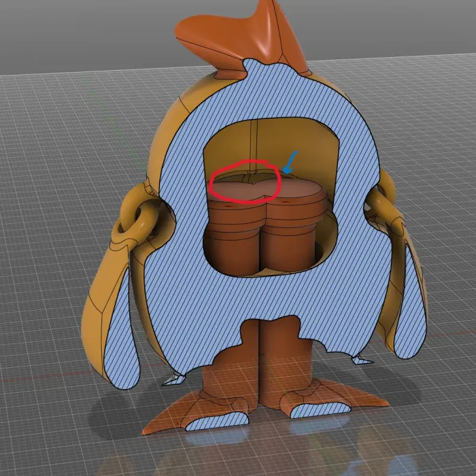Select the hatched section face of body
Screen dimensions: 476x476
[x=267, y=298]
